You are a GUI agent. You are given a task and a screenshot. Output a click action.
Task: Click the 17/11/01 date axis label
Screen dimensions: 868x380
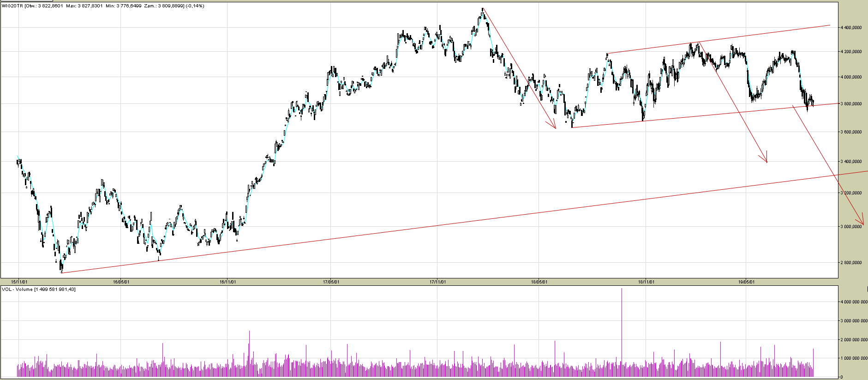pyautogui.click(x=437, y=282)
